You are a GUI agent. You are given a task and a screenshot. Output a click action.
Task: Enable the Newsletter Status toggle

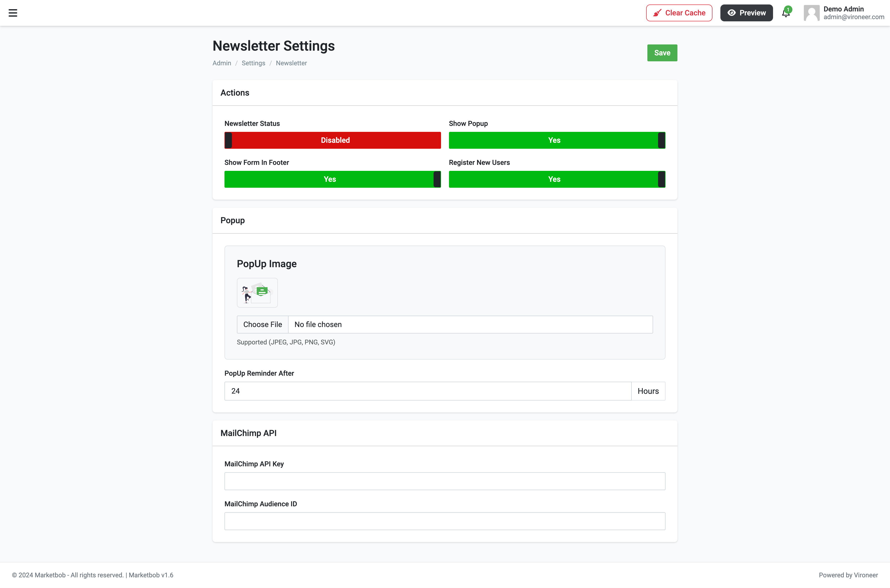pyautogui.click(x=332, y=140)
